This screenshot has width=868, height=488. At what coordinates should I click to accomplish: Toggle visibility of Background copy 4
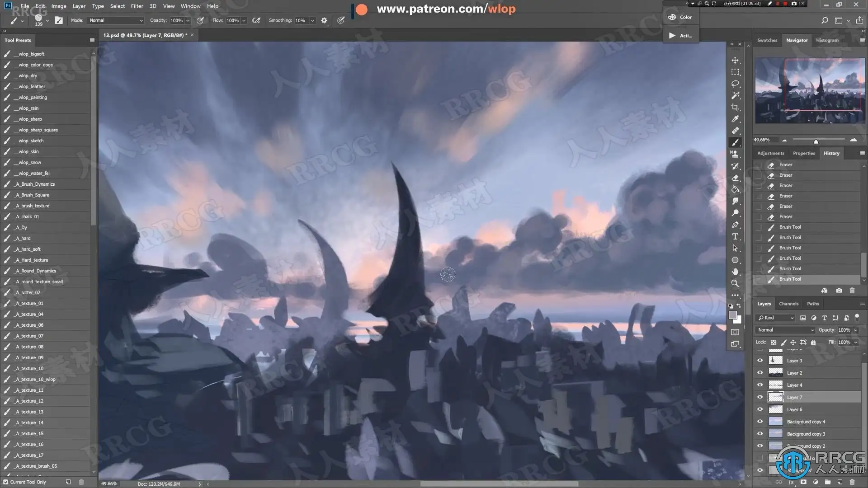tap(760, 422)
